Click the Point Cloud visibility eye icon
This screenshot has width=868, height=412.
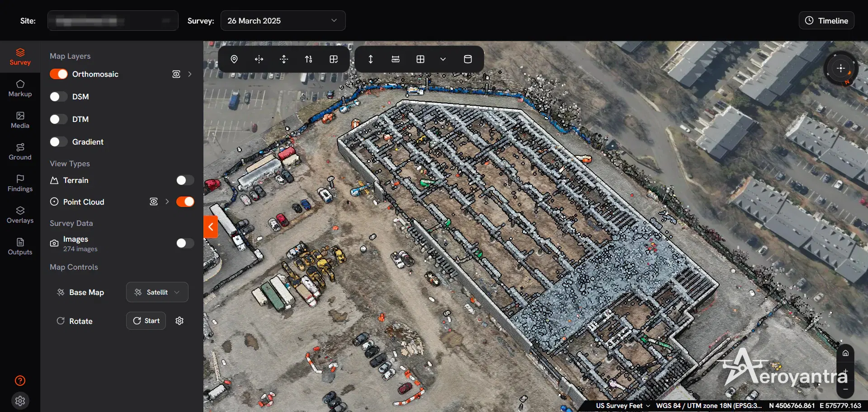tap(154, 201)
